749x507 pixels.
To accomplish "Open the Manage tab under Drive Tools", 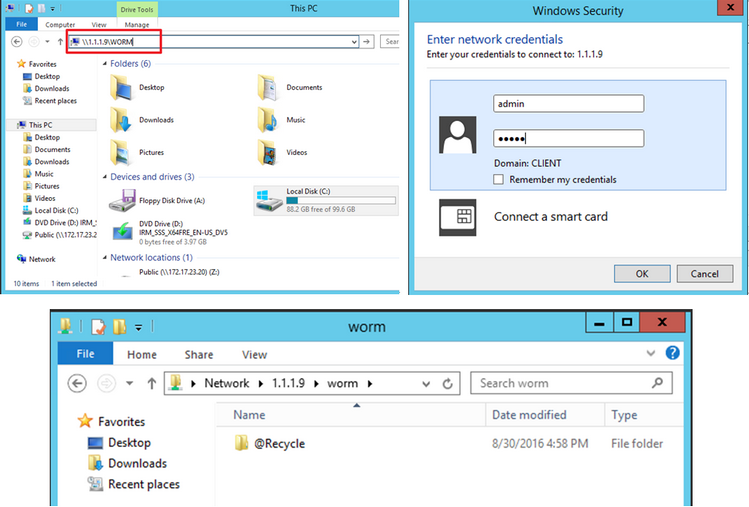I will click(x=137, y=24).
